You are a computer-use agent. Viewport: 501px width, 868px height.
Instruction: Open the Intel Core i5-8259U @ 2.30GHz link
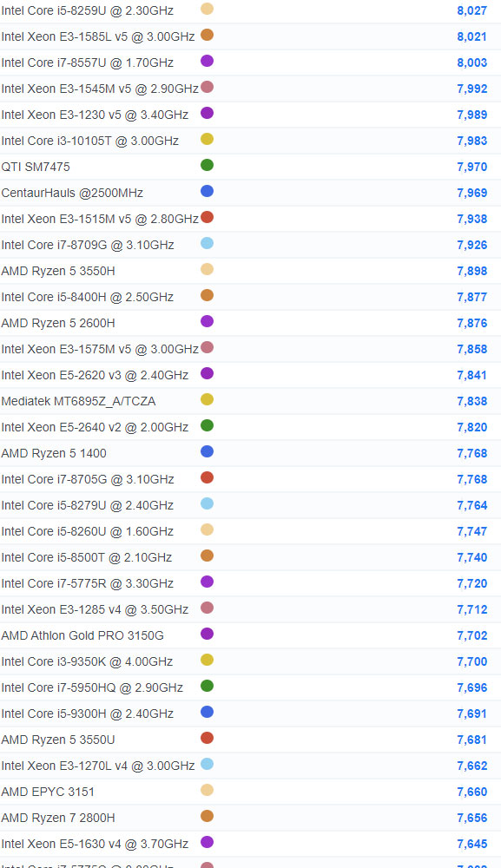click(x=88, y=10)
